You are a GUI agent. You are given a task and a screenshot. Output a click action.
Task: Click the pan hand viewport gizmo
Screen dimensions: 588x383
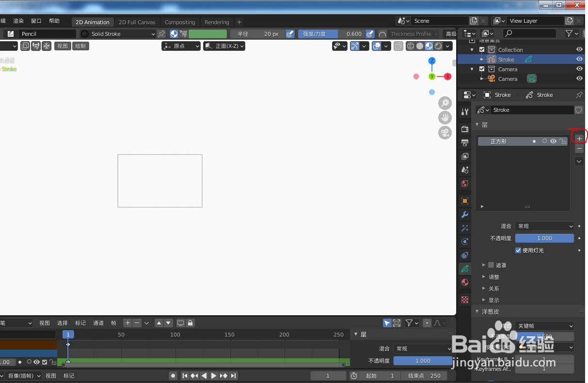click(445, 118)
